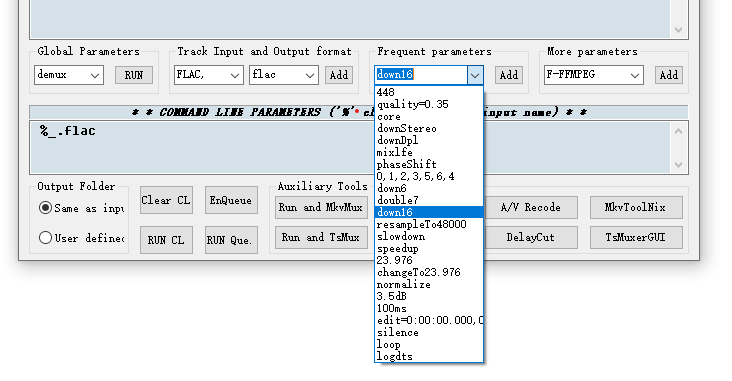The height and width of the screenshot is (381, 732).
Task: Select the 23.976 option
Action: click(429, 260)
